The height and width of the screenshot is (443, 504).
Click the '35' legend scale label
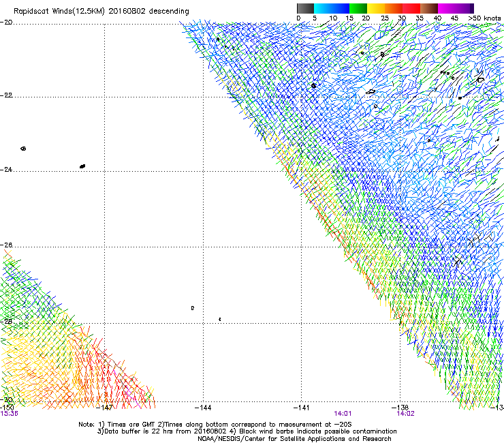tap(420, 18)
